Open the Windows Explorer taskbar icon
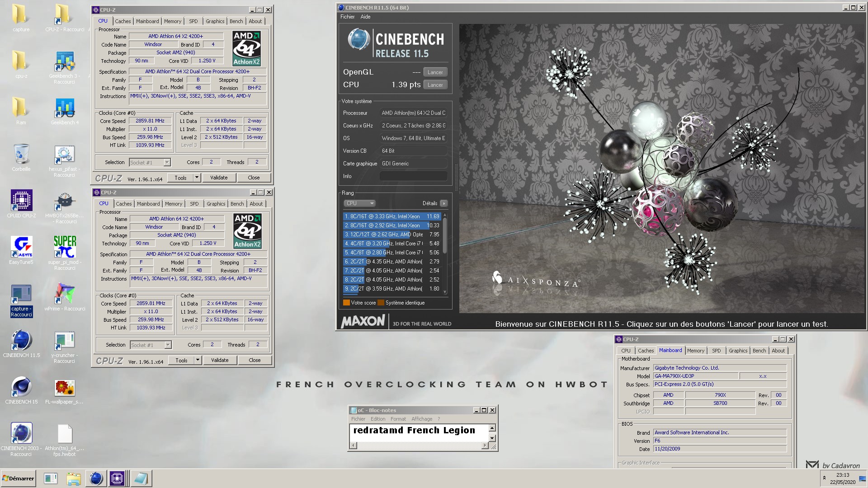This screenshot has height=488, width=868. point(73,479)
